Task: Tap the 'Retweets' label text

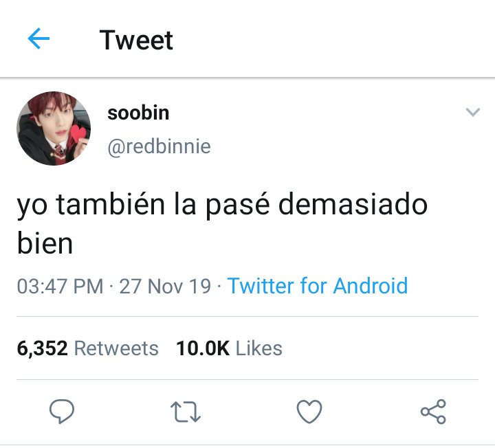Action: (116, 348)
